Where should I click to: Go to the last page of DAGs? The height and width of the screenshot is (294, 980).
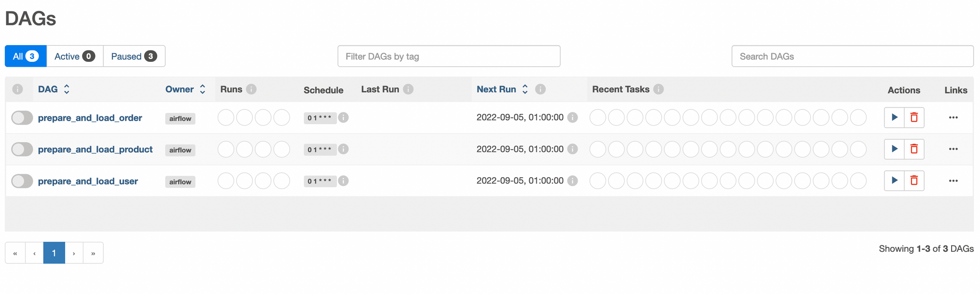tap(93, 253)
